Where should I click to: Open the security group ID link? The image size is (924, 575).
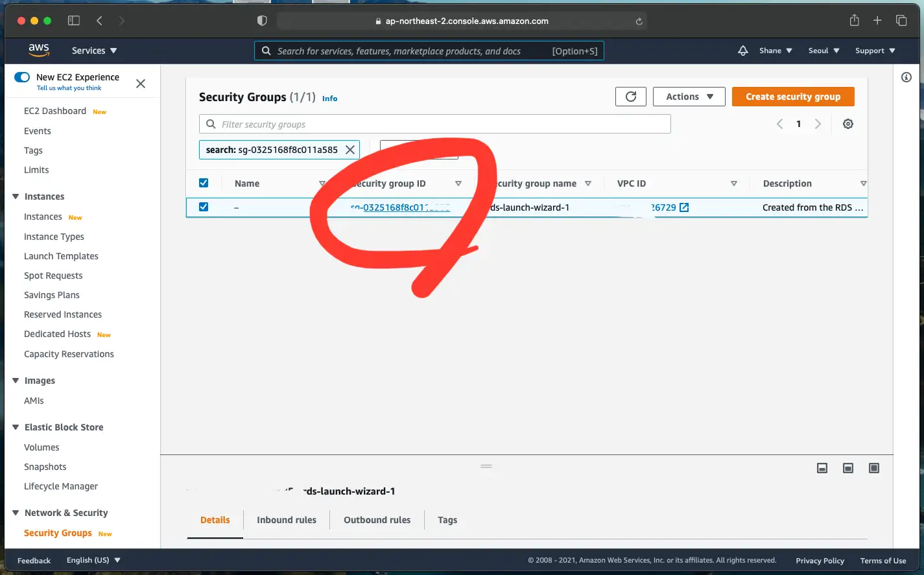tap(400, 207)
